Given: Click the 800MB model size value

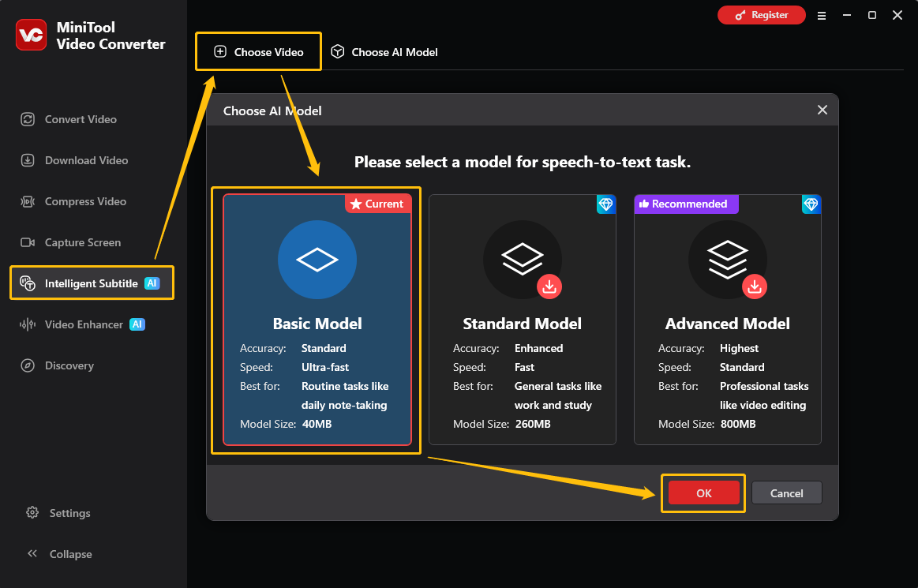Looking at the screenshot, I should tap(738, 424).
